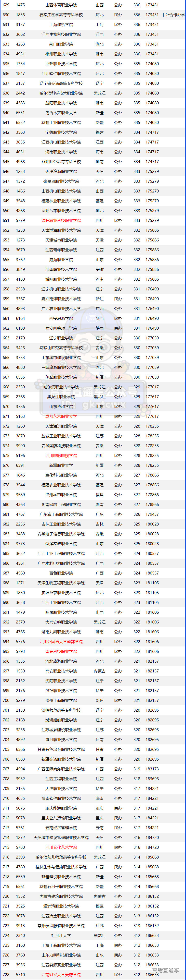The image size is (186, 980).
Task: Select 广西农业职业技术大学
Action: pyautogui.click(x=61, y=309)
